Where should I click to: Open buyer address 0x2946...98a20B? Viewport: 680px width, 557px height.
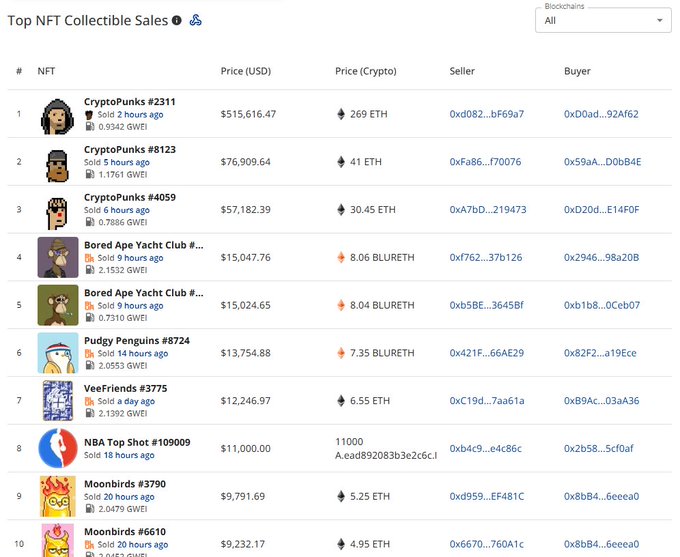point(602,257)
